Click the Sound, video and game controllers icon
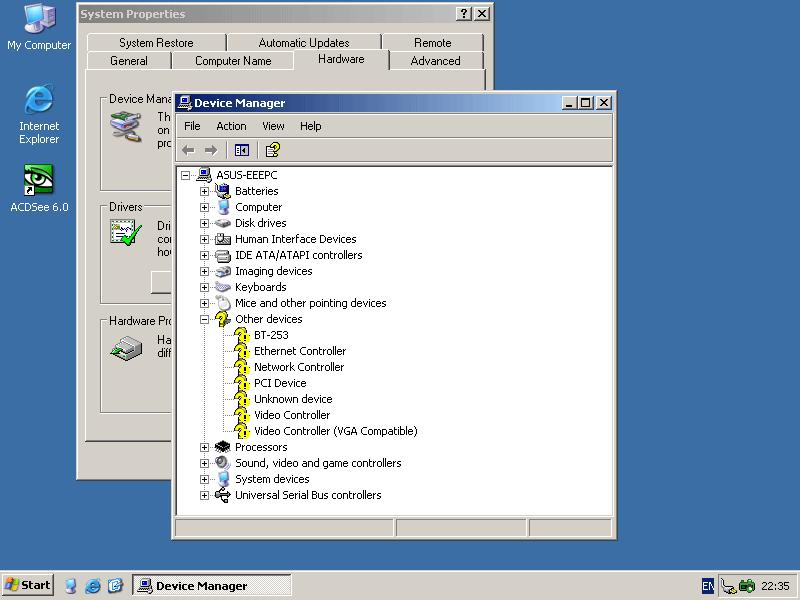 [223, 463]
